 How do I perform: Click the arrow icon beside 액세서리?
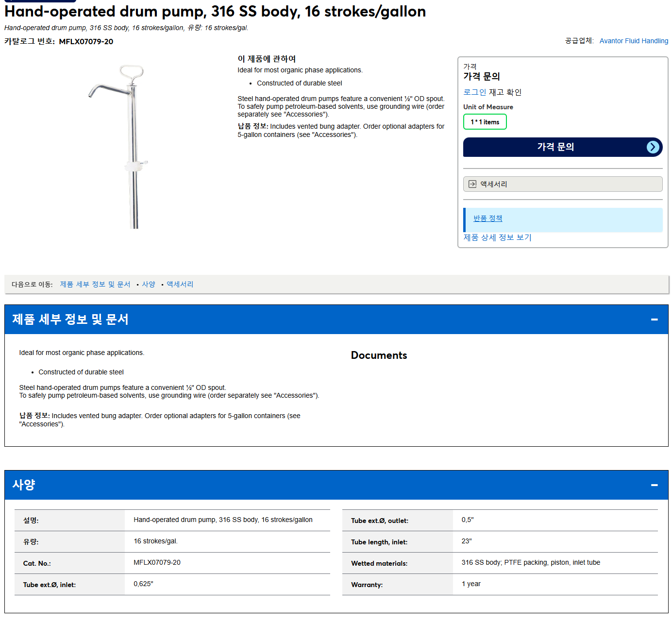click(472, 184)
